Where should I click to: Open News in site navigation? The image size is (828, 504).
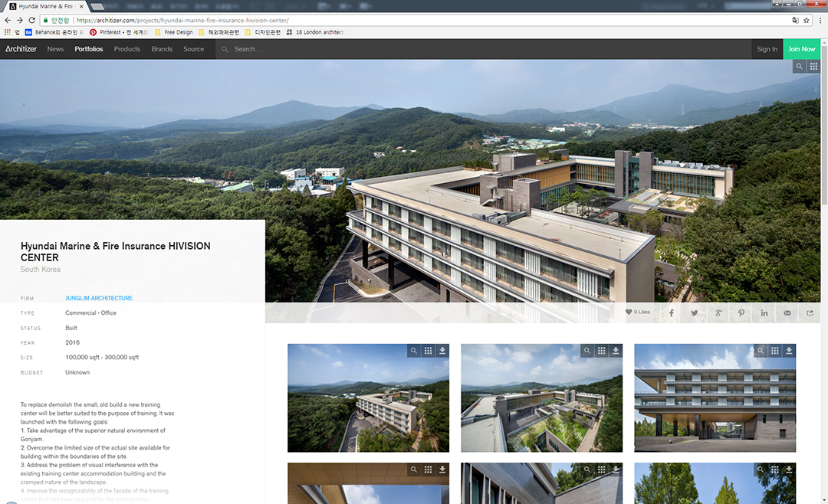pos(55,49)
